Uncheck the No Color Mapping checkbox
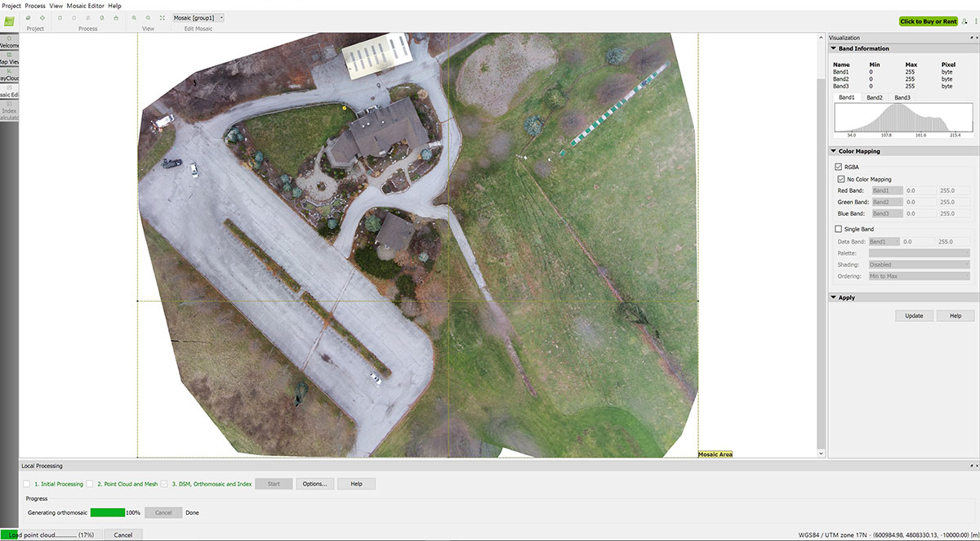Viewport: 980px width, 541px height. [x=841, y=179]
